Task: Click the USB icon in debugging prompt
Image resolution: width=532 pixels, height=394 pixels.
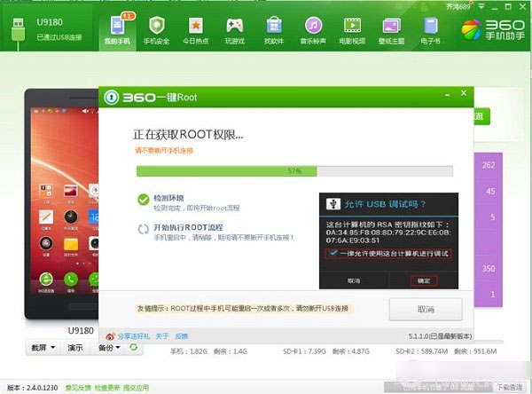Action: [333, 204]
